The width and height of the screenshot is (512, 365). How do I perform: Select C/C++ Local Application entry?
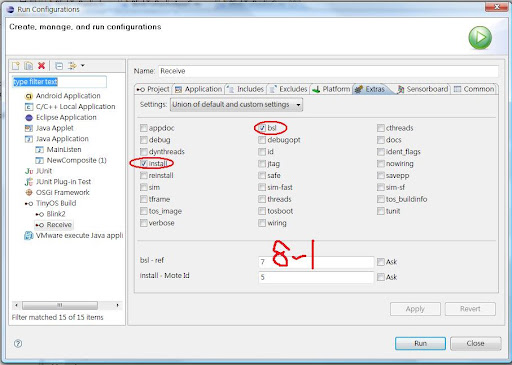70,107
